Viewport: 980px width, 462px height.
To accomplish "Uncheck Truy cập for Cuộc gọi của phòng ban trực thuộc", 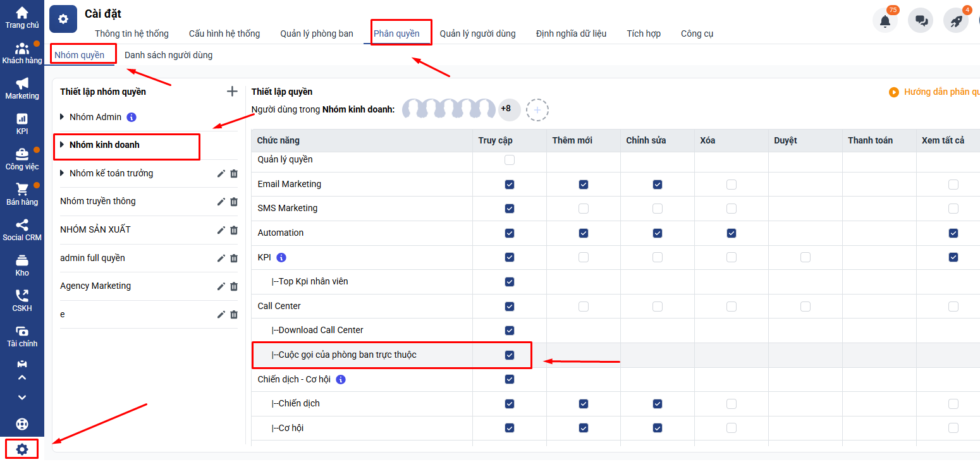I will [x=510, y=355].
